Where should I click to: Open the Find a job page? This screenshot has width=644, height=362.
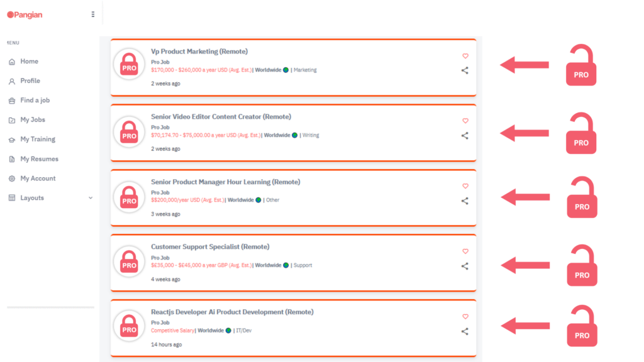point(35,100)
